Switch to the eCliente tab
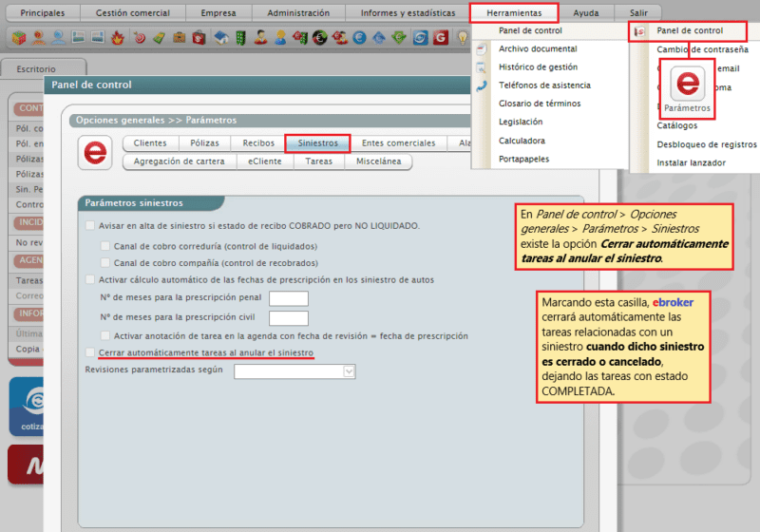This screenshot has height=532, width=760. coord(265,161)
